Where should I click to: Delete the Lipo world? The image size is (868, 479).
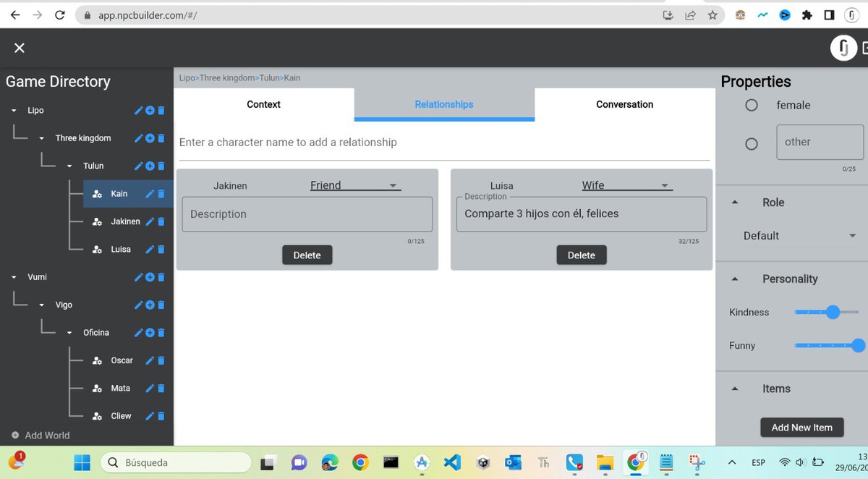click(x=161, y=111)
